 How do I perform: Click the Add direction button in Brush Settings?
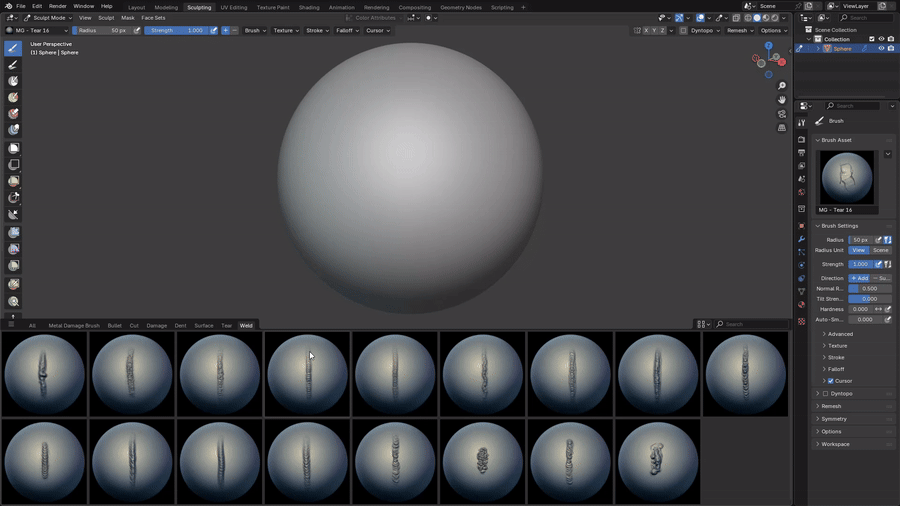[x=859, y=278]
